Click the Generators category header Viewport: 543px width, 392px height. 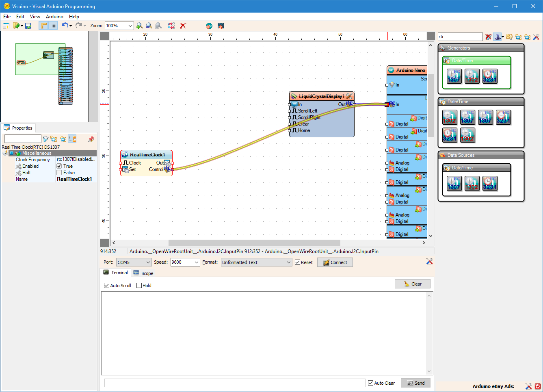tap(481, 48)
